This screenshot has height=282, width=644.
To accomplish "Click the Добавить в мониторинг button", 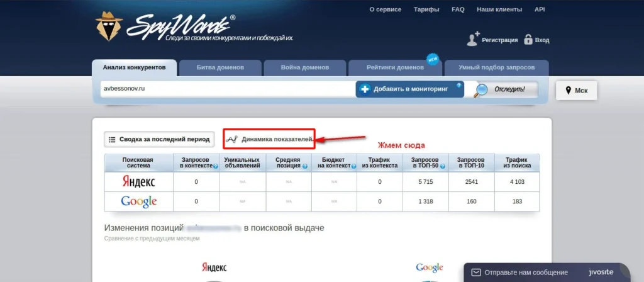I will pyautogui.click(x=410, y=89).
